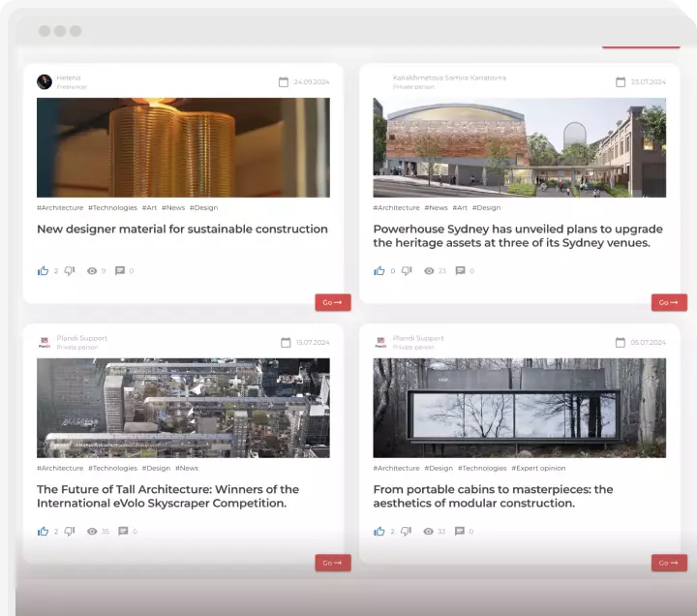Image resolution: width=697 pixels, height=616 pixels.
Task: Open comments on the sustainable construction article
Action: (x=120, y=271)
